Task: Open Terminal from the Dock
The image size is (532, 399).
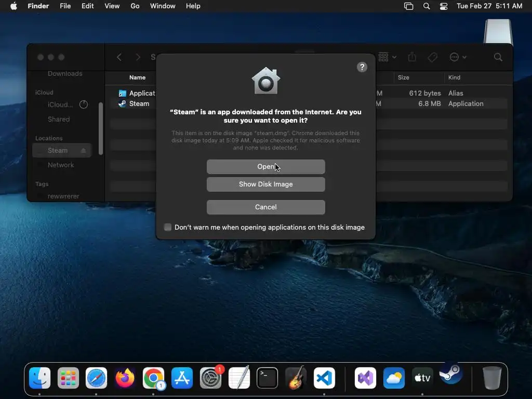Action: pyautogui.click(x=268, y=378)
